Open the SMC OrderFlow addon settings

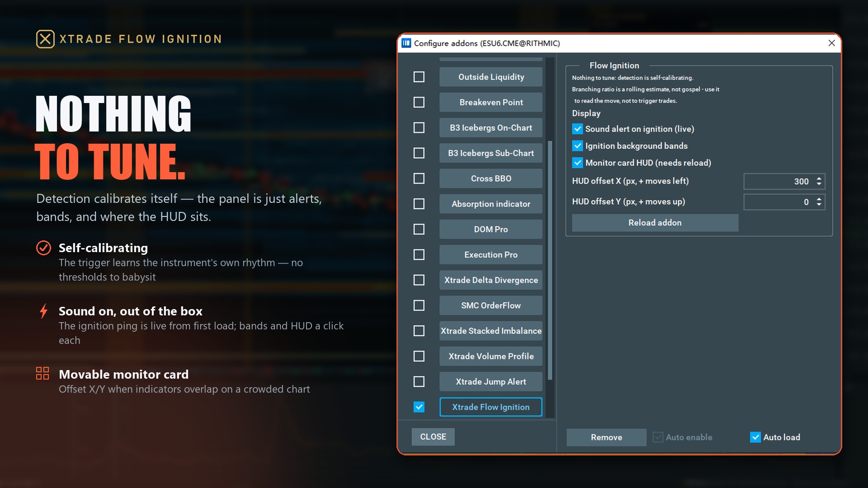491,305
